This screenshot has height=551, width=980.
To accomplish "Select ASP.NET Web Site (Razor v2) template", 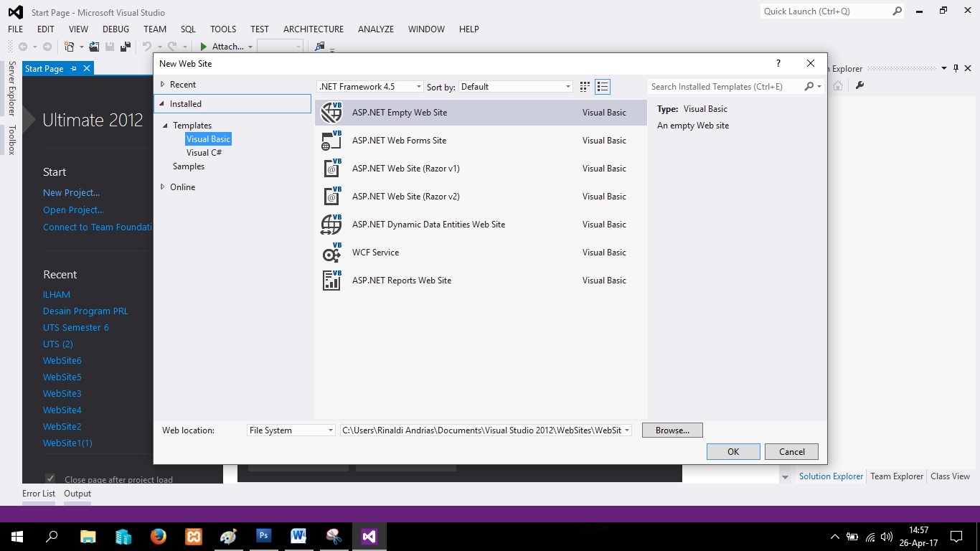I will pyautogui.click(x=481, y=197).
